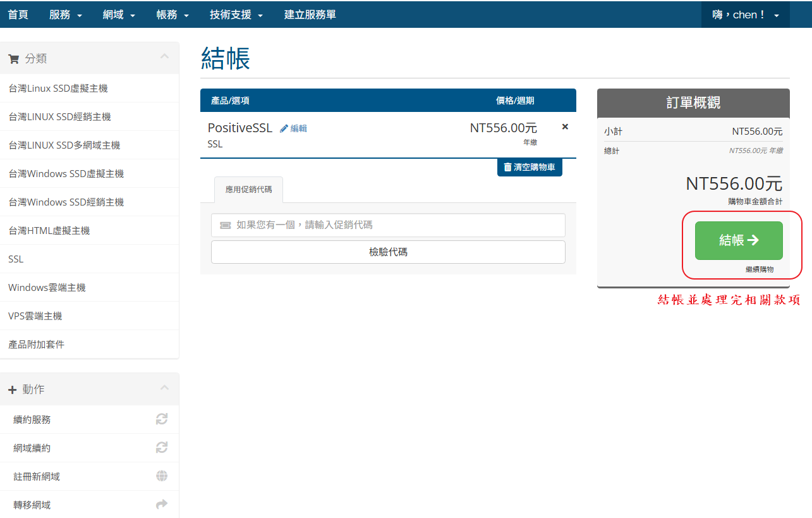The height and width of the screenshot is (518, 812).
Task: Click the pencil edit icon beside PositiveSSL
Action: pyautogui.click(x=284, y=128)
